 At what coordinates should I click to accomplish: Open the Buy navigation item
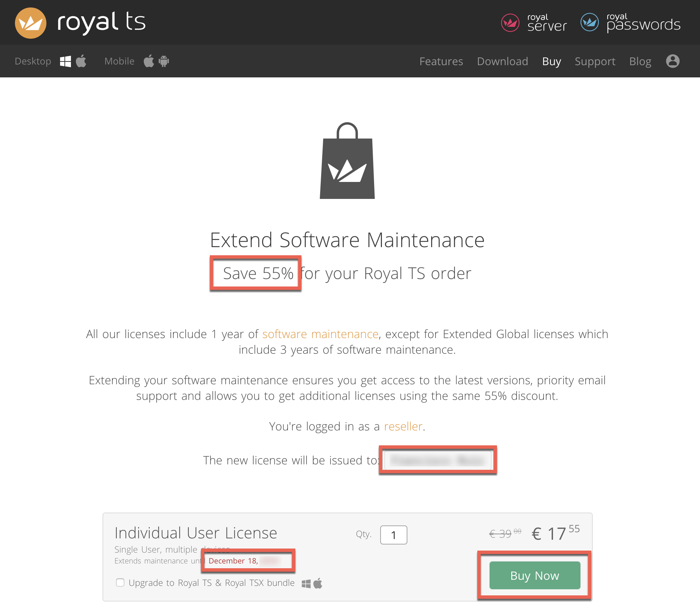[551, 61]
